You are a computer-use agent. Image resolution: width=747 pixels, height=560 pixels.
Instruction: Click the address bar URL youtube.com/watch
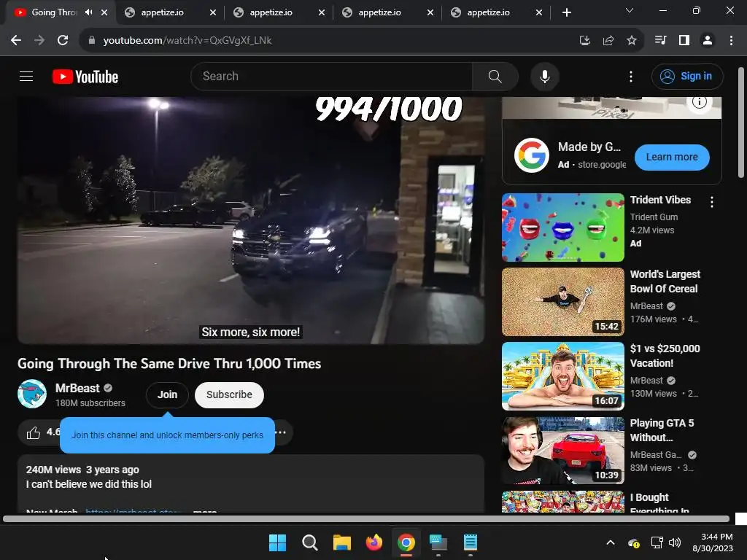(187, 41)
